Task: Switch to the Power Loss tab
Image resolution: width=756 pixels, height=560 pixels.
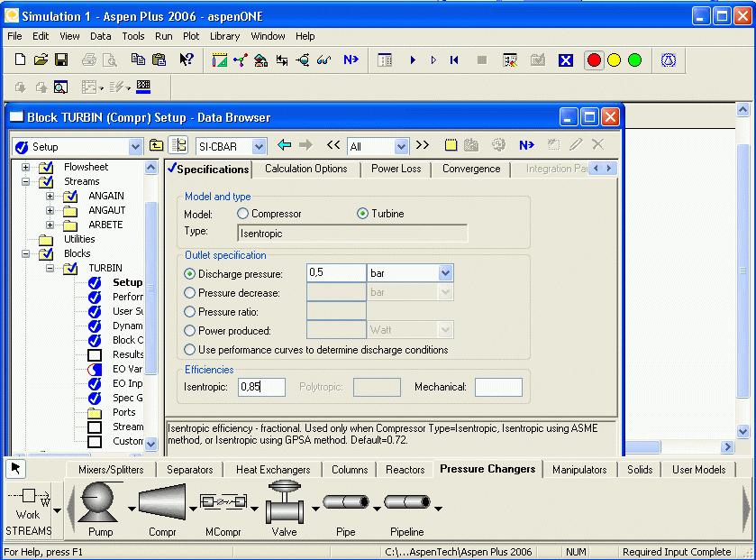Action: tap(396, 169)
